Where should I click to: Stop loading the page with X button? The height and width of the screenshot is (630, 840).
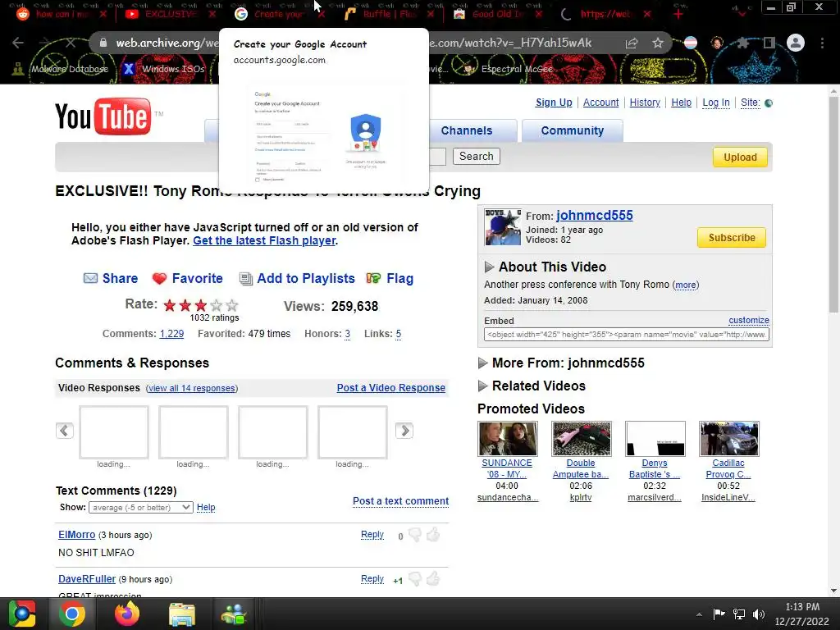(x=71, y=43)
